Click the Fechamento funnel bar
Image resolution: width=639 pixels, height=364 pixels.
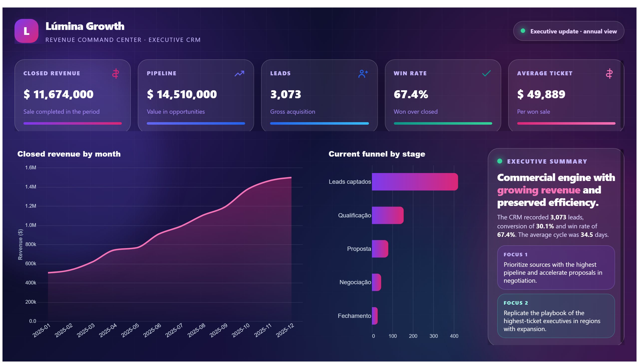(375, 316)
